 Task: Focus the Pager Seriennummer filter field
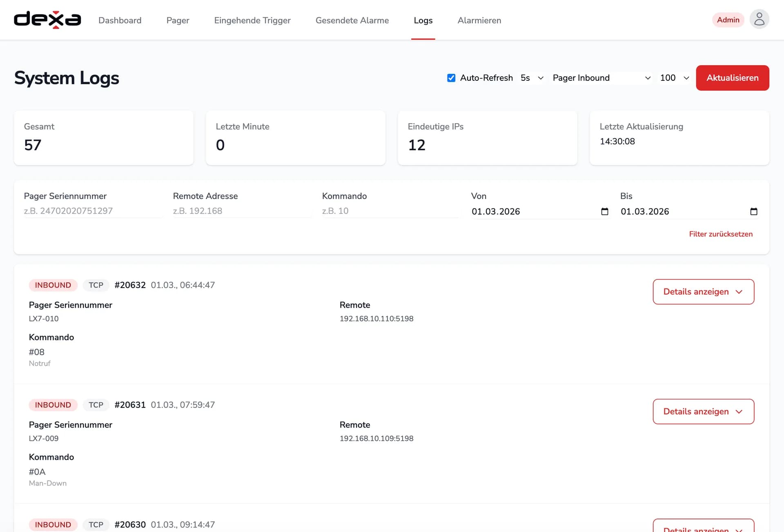point(93,211)
